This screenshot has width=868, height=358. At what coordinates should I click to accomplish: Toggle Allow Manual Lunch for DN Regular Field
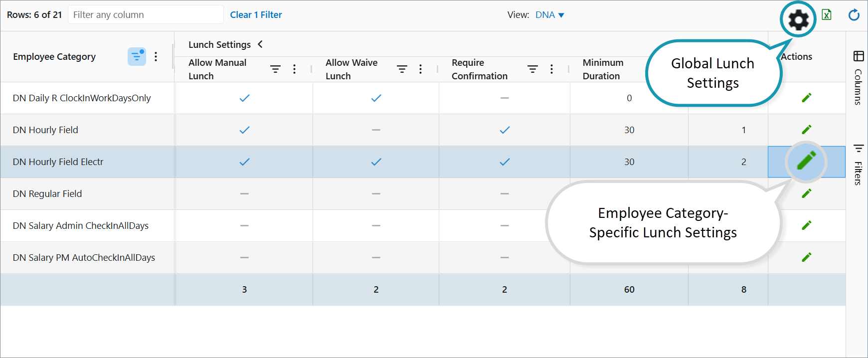pos(244,193)
